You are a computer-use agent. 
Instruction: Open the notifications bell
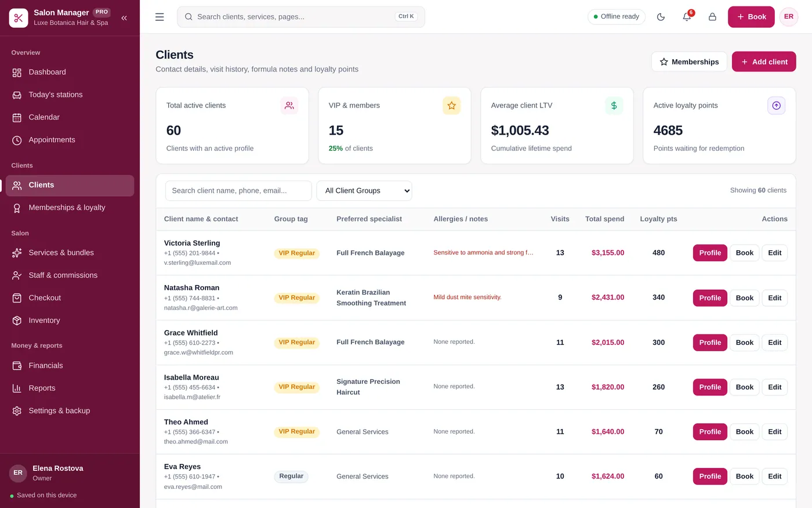click(x=687, y=17)
